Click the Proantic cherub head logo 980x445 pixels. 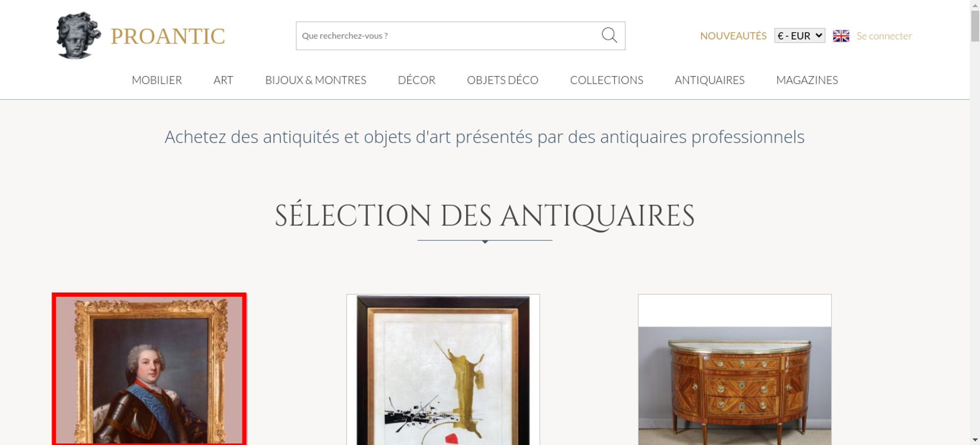click(78, 36)
